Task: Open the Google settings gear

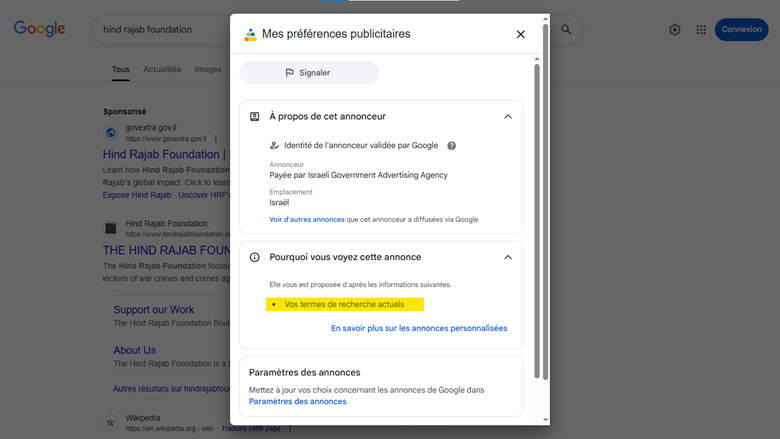Action: coord(675,30)
